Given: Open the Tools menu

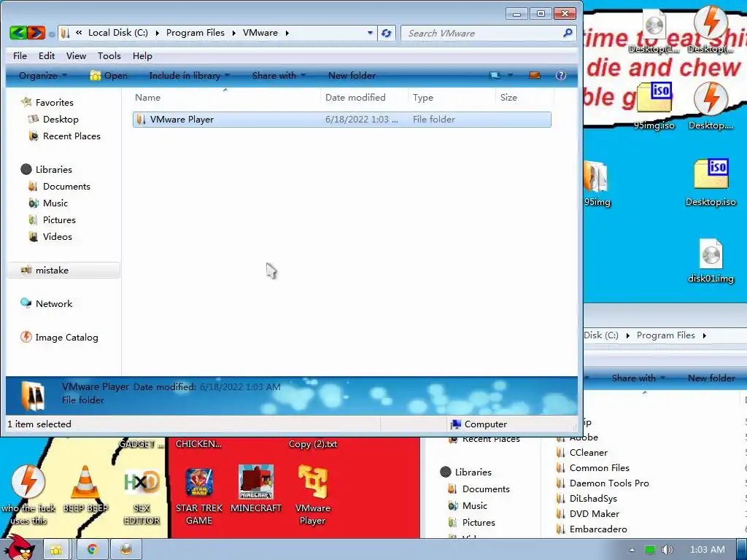Looking at the screenshot, I should coord(109,55).
